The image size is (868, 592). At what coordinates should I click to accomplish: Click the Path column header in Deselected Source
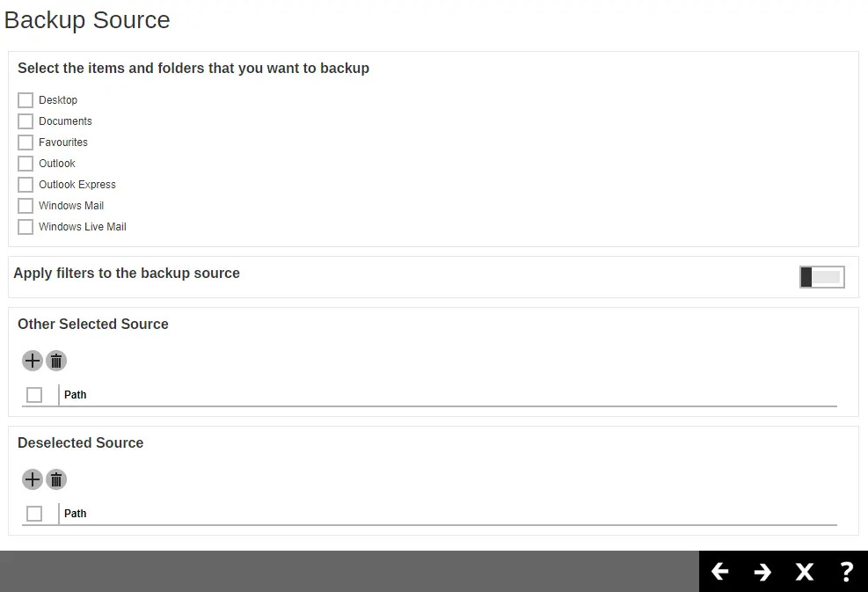click(76, 514)
